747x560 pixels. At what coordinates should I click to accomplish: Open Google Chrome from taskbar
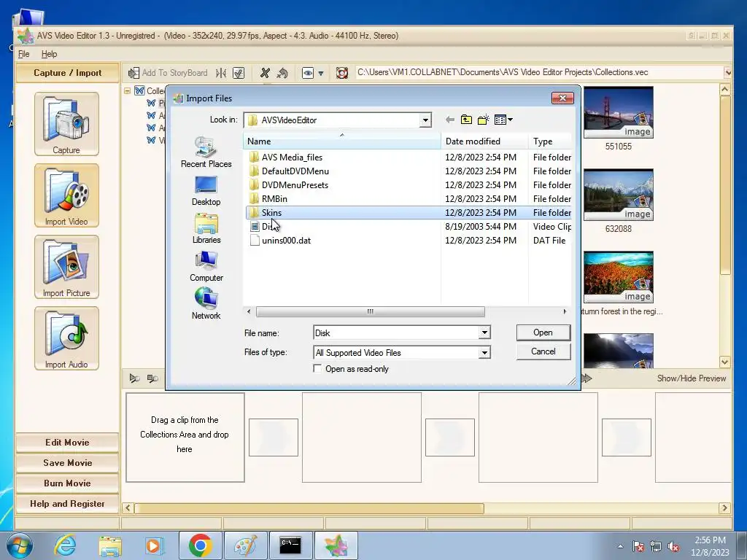200,545
